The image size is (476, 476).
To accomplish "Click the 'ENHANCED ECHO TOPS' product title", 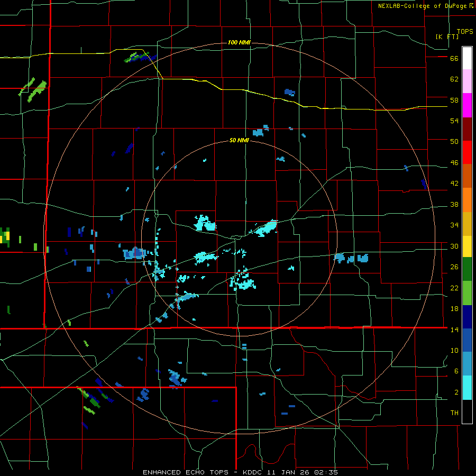I will 186,472.
